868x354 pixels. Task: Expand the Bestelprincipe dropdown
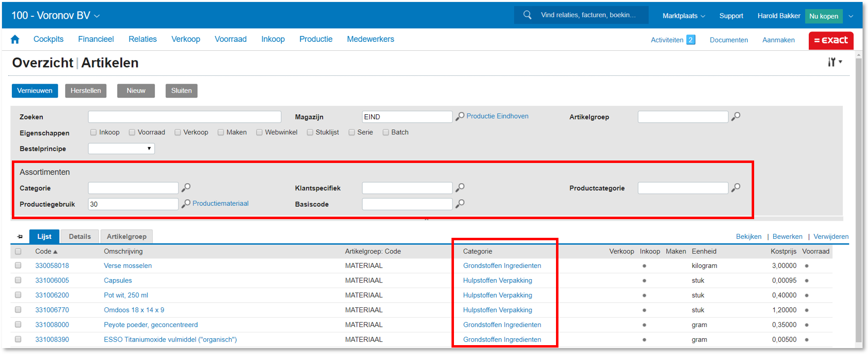(x=121, y=149)
